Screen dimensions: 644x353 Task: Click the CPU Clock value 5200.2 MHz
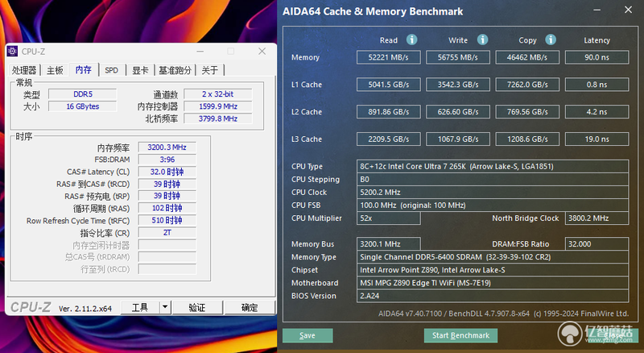493,192
